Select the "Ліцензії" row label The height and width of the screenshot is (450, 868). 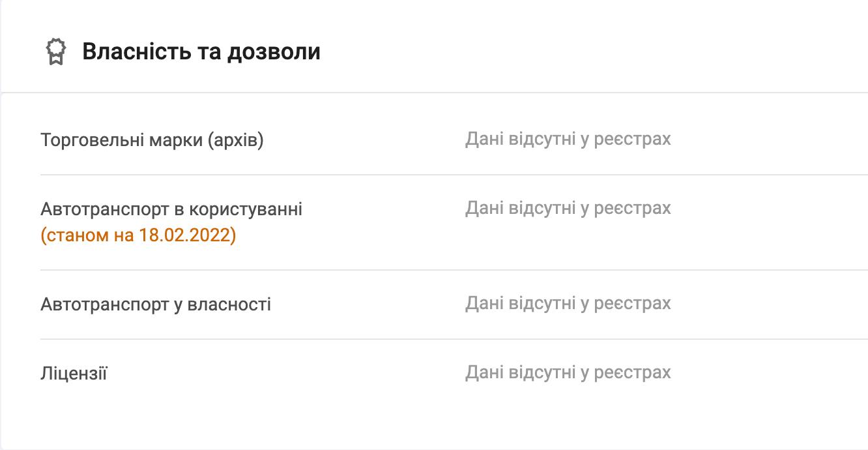(x=74, y=374)
